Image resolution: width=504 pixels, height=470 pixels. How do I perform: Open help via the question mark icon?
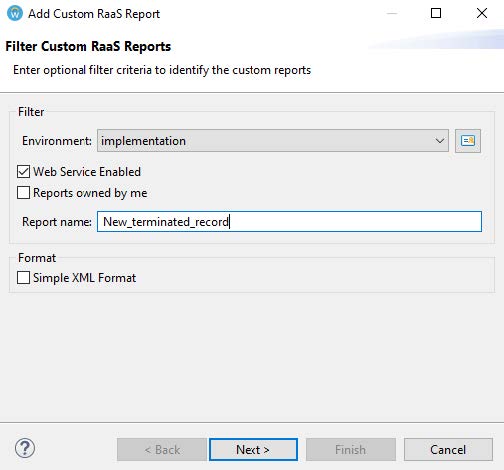[25, 448]
